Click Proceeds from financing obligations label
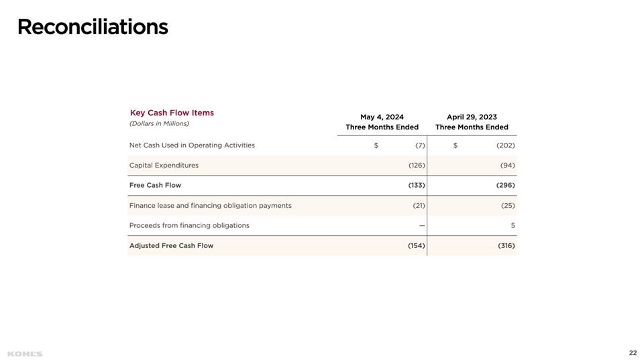The width and height of the screenshot is (644, 362). point(189,225)
